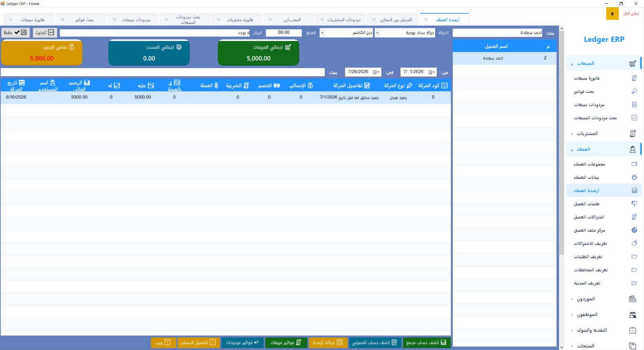Click the حفظ save button
Screen dimensions: 644x350
tap(16, 33)
